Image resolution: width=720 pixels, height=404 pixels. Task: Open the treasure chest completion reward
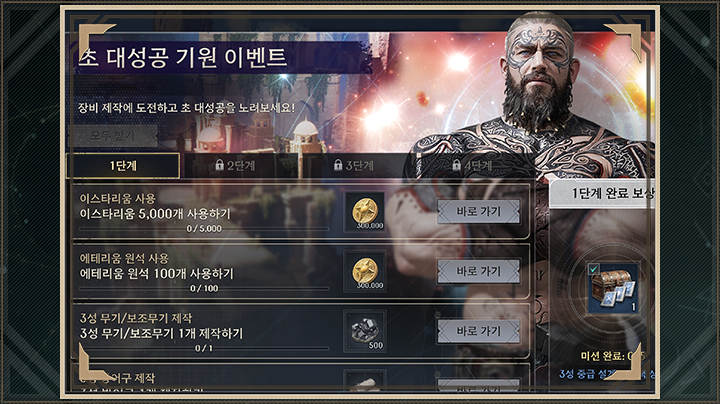[613, 288]
